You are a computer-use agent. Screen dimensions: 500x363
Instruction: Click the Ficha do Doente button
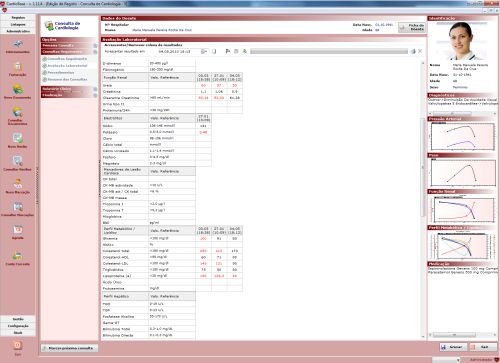(412, 27)
